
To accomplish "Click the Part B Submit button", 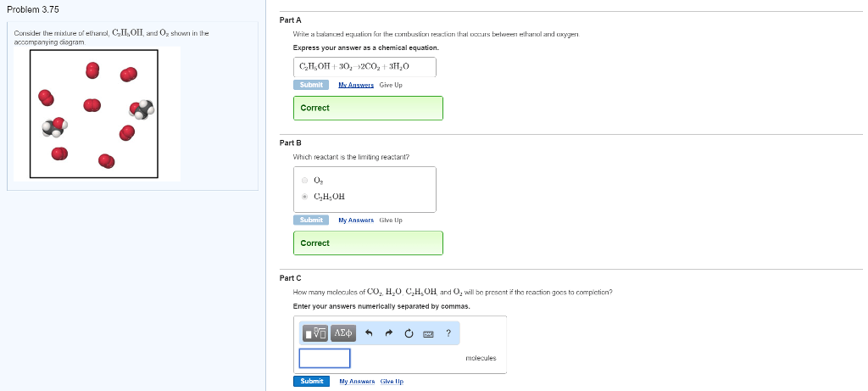I will pos(311,220).
